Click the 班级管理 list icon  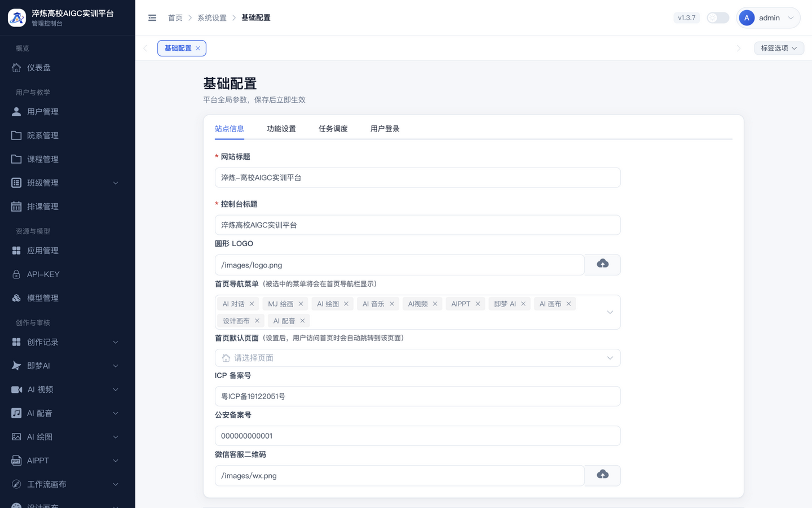click(x=16, y=183)
